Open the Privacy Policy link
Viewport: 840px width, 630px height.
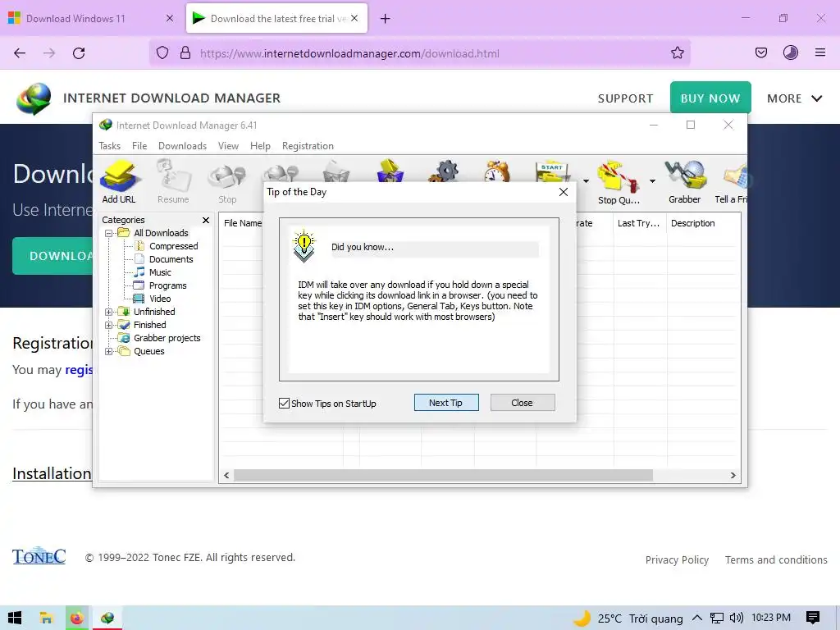coord(677,559)
